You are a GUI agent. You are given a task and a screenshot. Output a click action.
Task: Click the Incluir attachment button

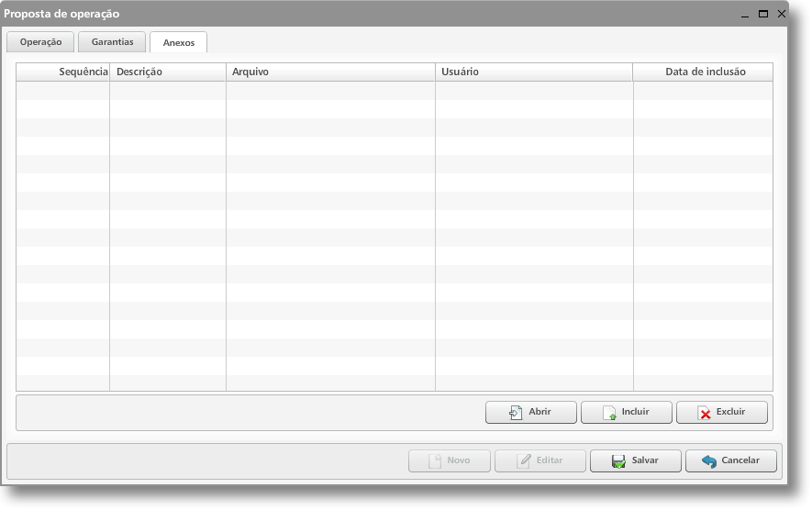626,412
